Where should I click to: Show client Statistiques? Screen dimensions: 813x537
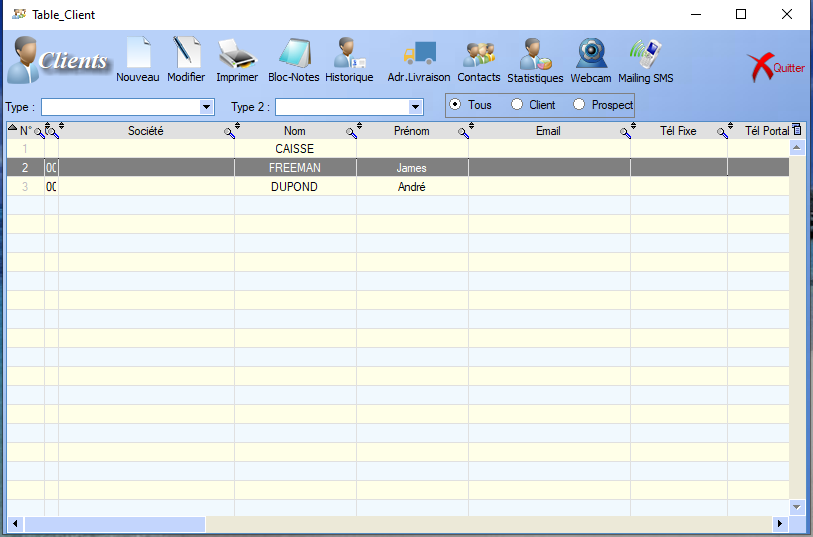tap(535, 58)
